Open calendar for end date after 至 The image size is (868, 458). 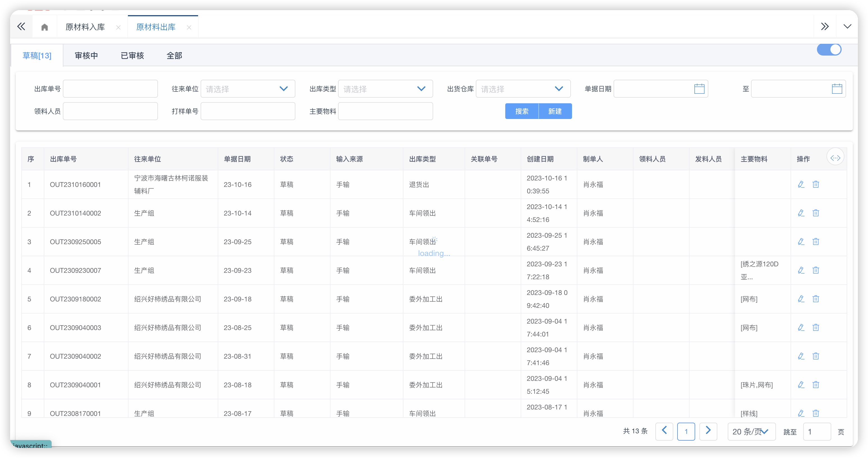(837, 89)
